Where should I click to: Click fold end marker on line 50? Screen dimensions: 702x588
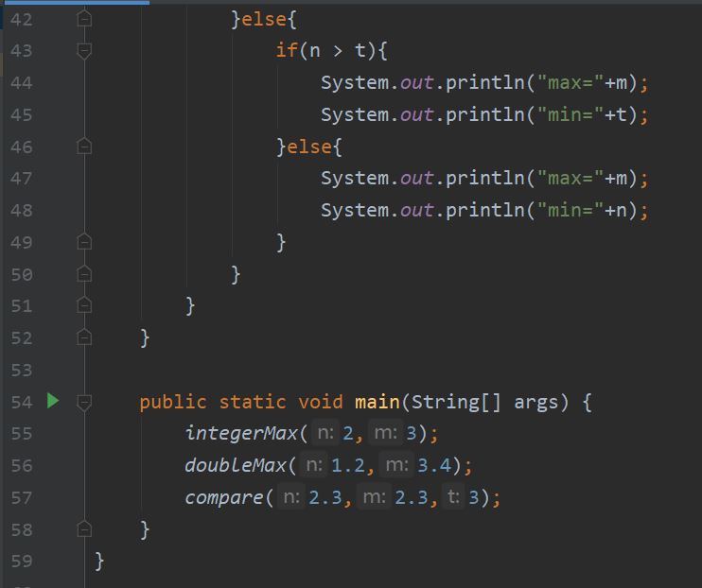(x=84, y=274)
